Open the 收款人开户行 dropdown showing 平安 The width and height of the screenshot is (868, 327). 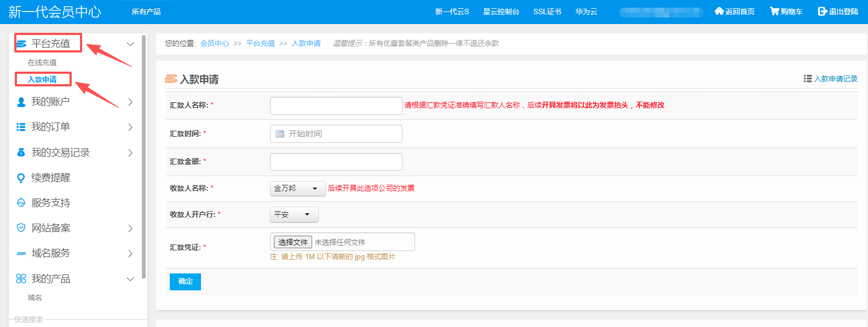tap(294, 214)
